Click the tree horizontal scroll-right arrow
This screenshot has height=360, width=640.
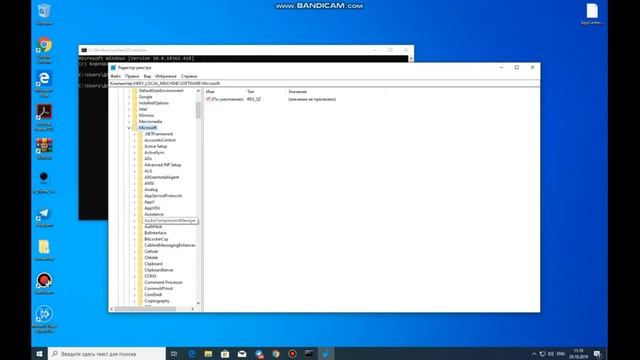coord(193,309)
